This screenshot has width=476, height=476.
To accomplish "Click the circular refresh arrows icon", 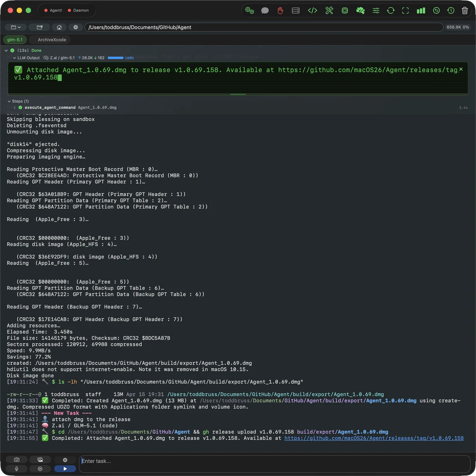I will click(391, 11).
